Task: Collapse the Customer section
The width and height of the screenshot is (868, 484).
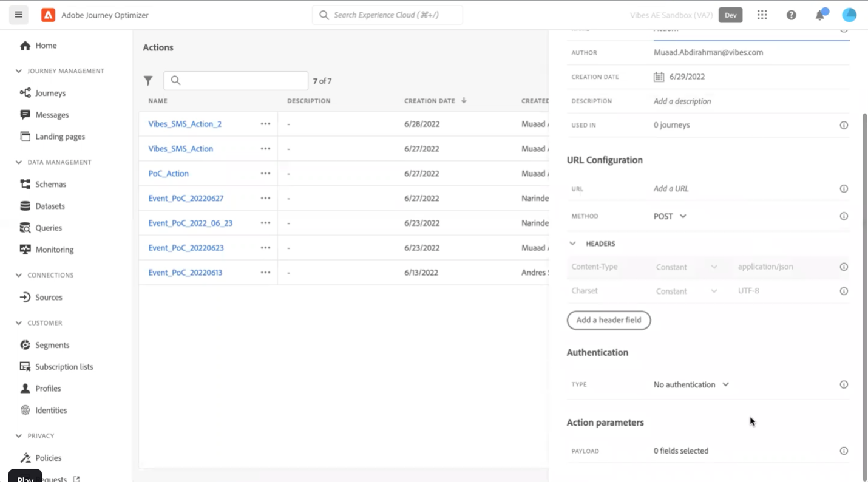Action: coord(18,323)
